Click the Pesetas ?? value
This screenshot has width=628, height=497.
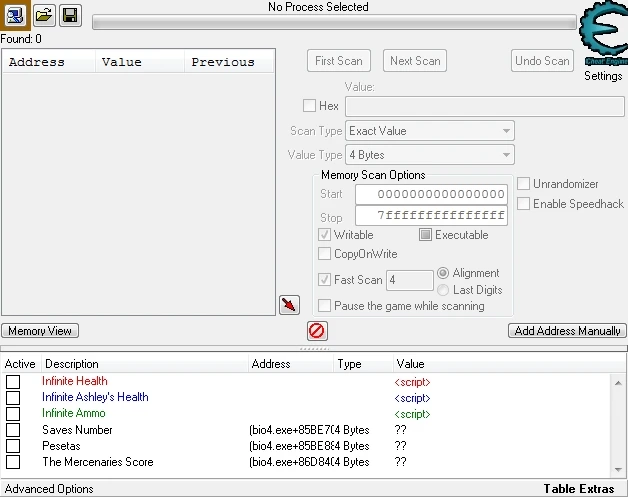point(401,446)
